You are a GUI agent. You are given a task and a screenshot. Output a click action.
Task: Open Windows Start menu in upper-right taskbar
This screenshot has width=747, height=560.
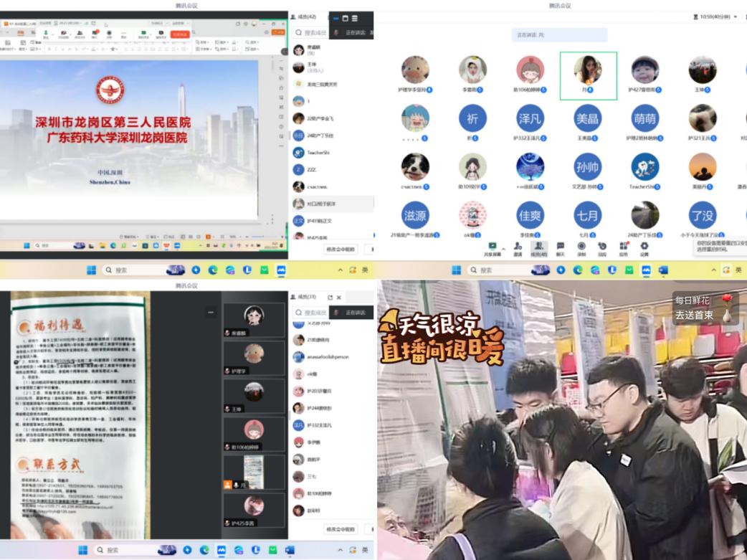point(456,270)
